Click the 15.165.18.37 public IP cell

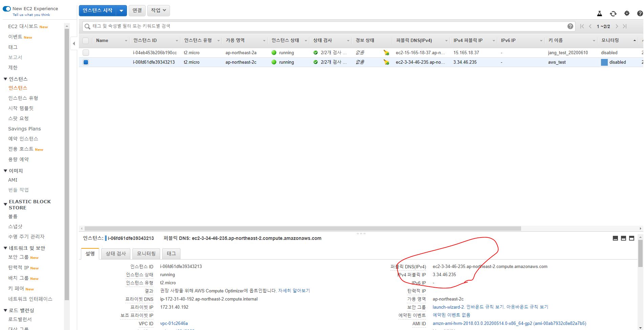466,53
